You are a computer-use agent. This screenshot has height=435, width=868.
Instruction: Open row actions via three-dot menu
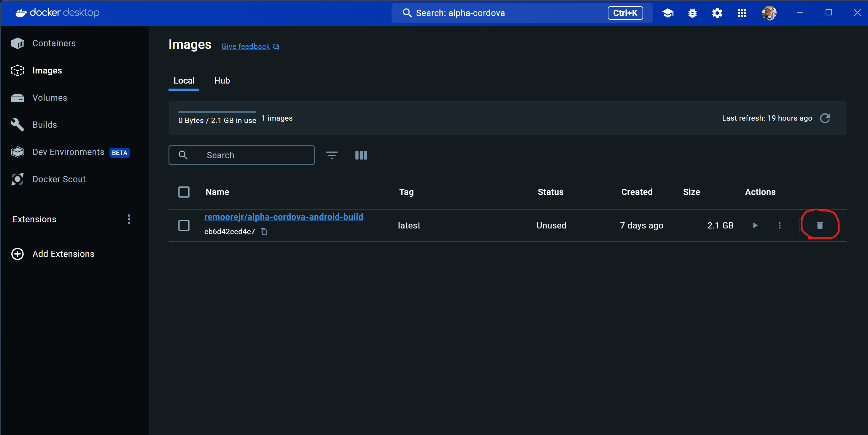click(x=780, y=225)
